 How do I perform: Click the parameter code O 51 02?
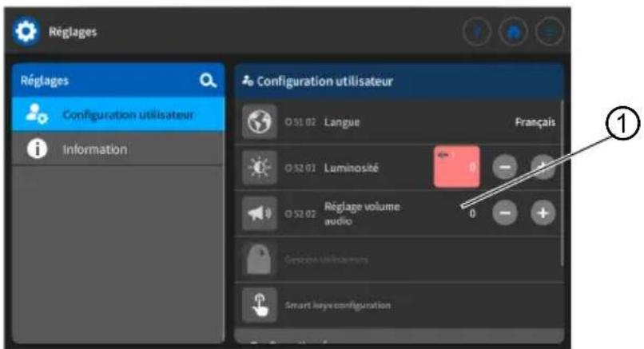[300, 122]
